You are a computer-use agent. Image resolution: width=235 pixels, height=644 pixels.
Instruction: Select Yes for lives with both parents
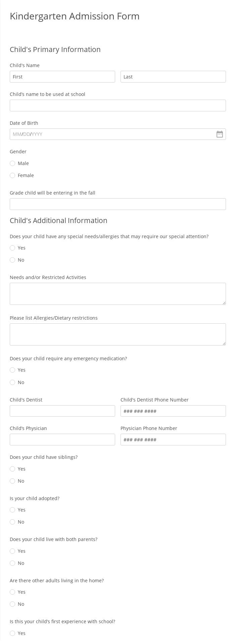(x=12, y=551)
